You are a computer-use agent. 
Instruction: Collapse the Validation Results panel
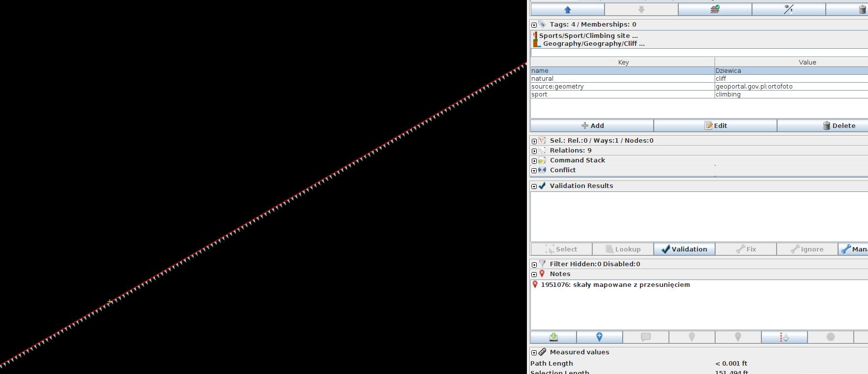tap(534, 187)
